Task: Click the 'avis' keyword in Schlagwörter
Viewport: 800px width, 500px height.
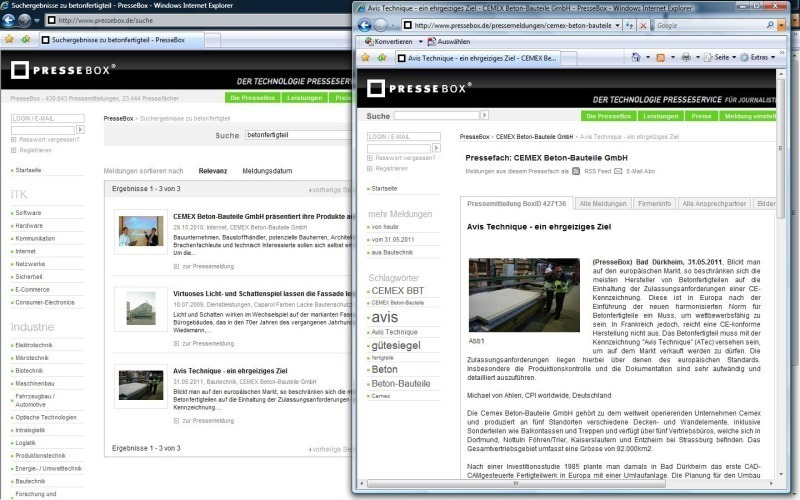Action: click(384, 317)
